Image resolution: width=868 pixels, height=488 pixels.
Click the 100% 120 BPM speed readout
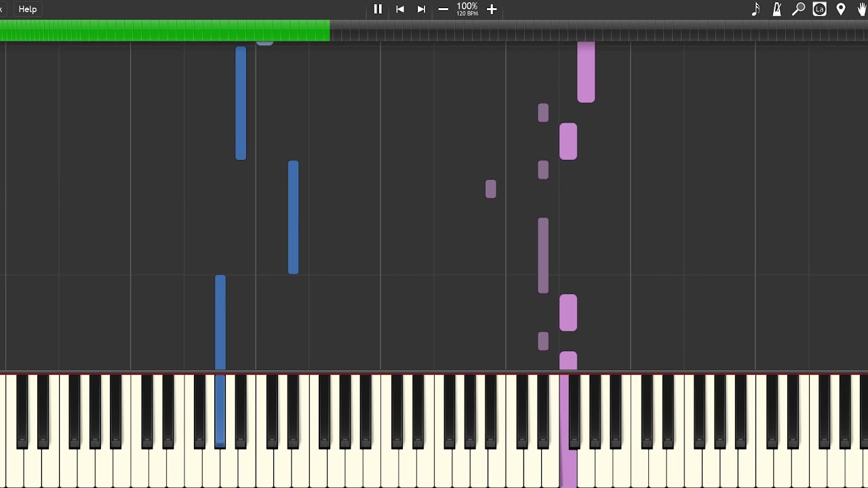[467, 9]
